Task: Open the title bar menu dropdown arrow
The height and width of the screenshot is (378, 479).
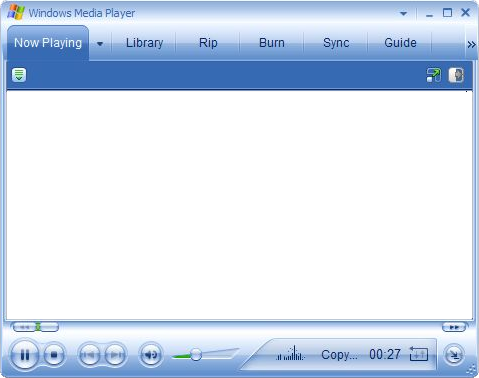Action: pyautogui.click(x=403, y=14)
